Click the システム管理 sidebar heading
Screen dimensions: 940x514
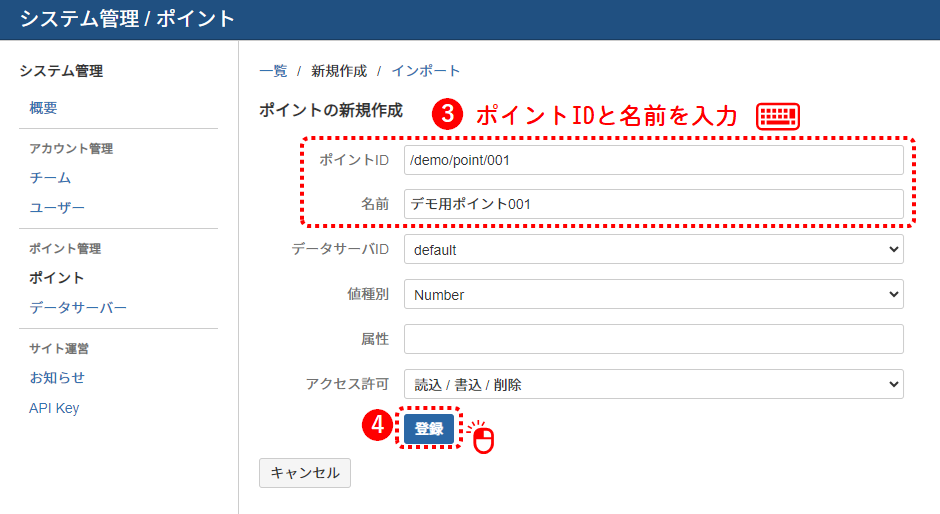click(61, 71)
